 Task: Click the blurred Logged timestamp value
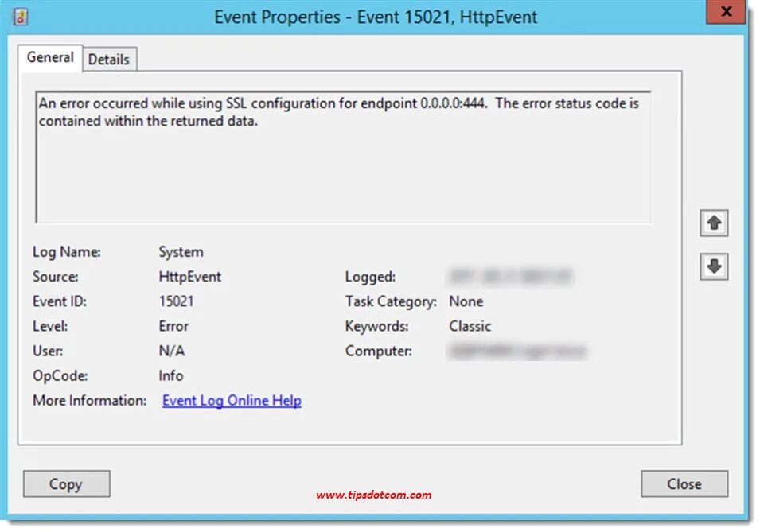[x=510, y=276]
